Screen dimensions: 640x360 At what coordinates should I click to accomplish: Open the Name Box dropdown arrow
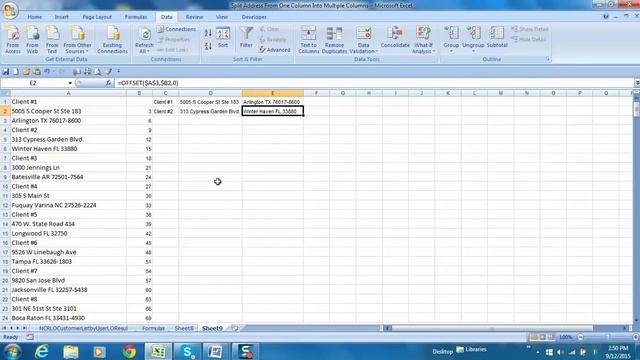click(70, 83)
